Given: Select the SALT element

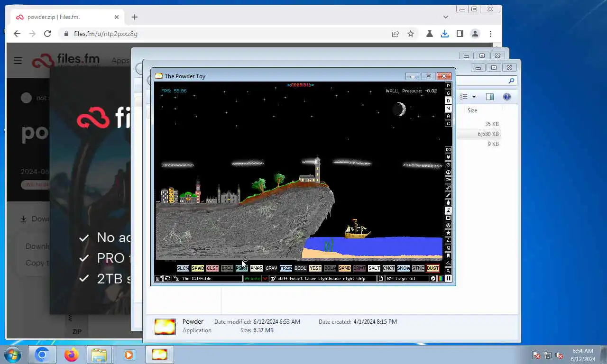Looking at the screenshot, I should coord(374,268).
